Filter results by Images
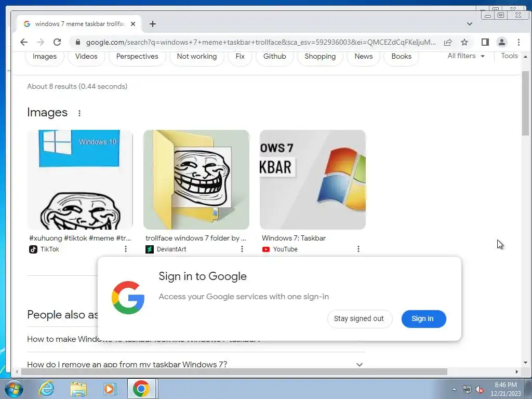532x399 pixels. pyautogui.click(x=45, y=56)
